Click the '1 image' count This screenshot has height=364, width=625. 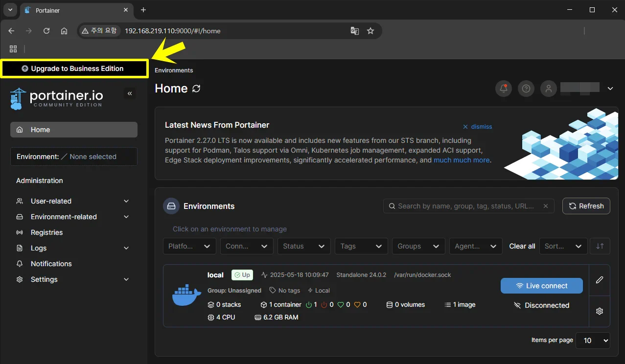tap(460, 304)
